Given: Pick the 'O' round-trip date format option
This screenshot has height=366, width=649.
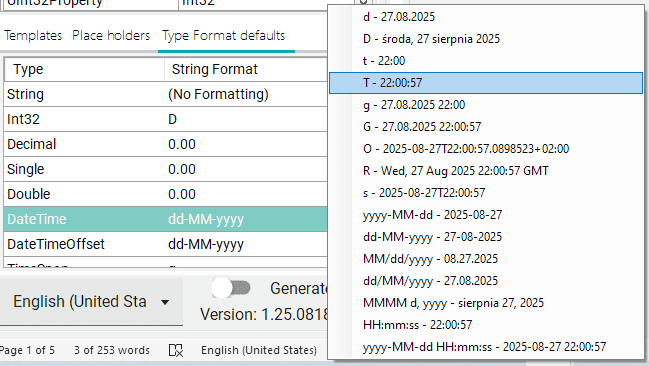Looking at the screenshot, I should tap(486, 149).
